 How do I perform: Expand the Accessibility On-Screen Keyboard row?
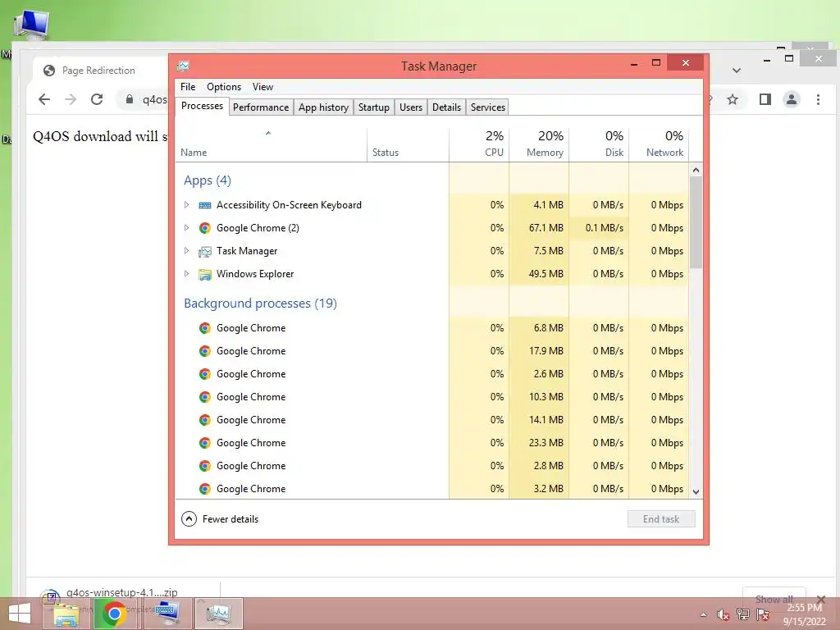pyautogui.click(x=186, y=204)
